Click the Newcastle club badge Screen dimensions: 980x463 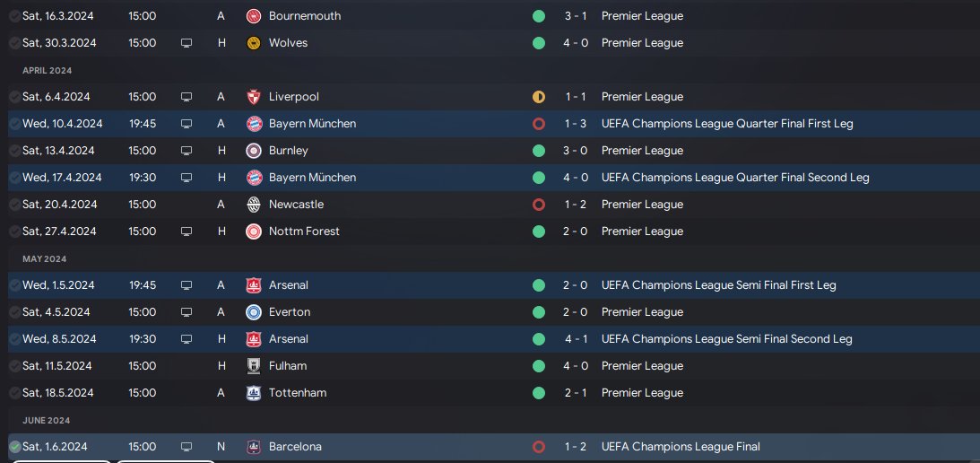[253, 205]
